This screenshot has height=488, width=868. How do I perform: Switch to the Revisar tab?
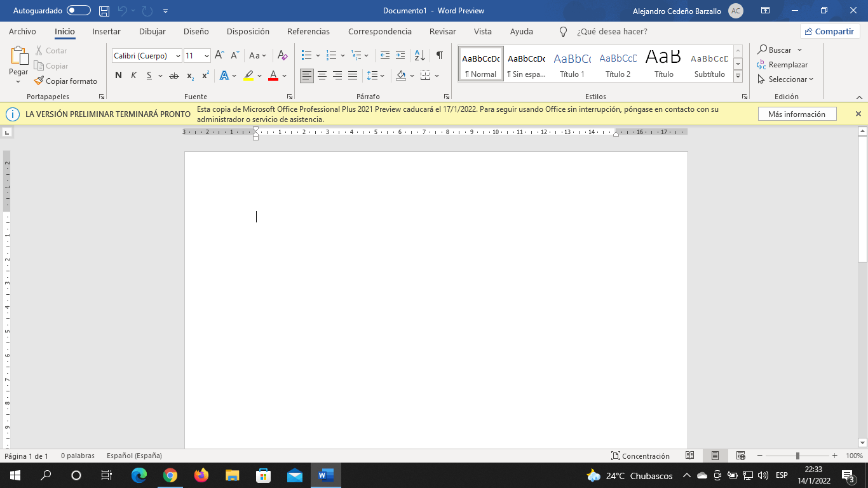(x=442, y=31)
